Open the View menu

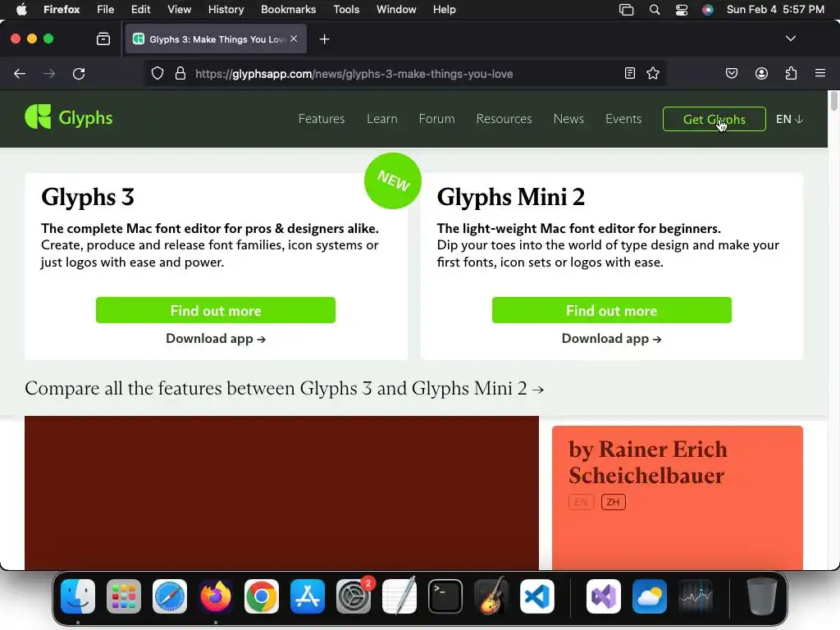click(x=179, y=10)
